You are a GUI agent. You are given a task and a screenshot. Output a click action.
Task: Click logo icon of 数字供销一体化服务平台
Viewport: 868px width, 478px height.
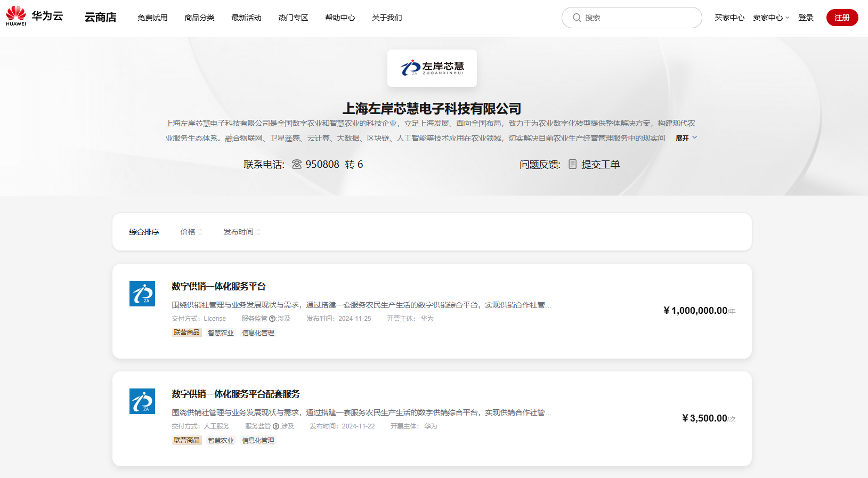142,294
